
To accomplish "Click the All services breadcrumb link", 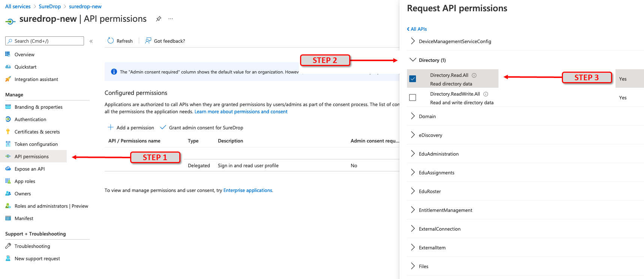I will 18,6.
